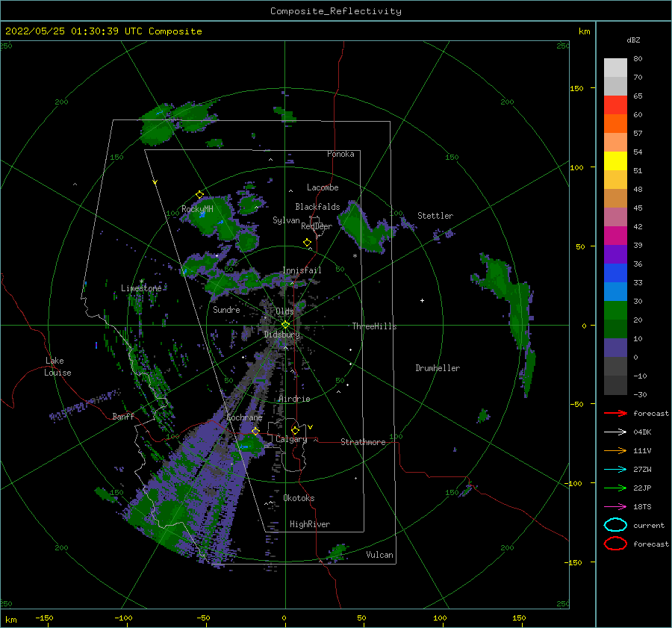Select the cyan 27ZW arrow icon
Viewport: 672px width, 628px height.
click(615, 470)
